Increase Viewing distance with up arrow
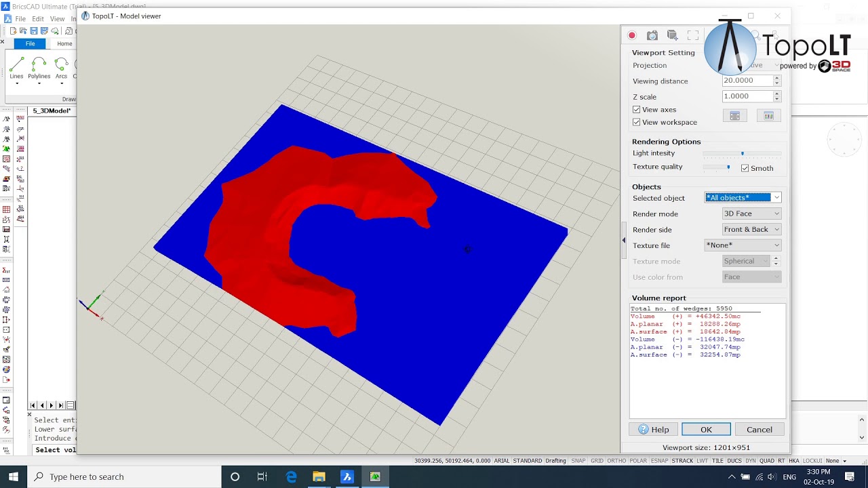 (x=777, y=78)
